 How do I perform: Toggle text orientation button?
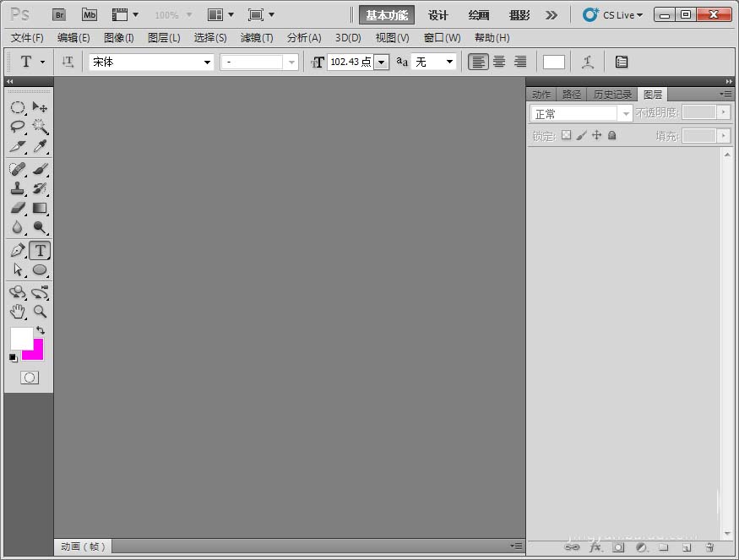click(68, 62)
